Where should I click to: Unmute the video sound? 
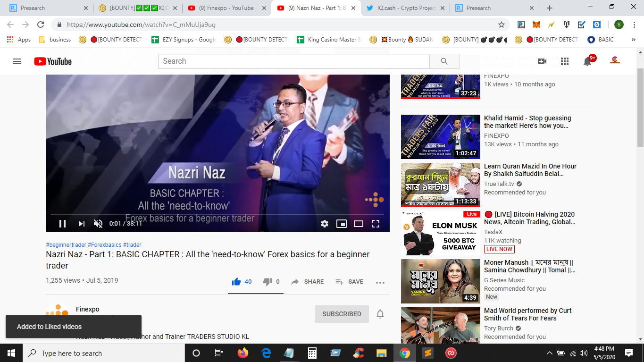coord(98,224)
